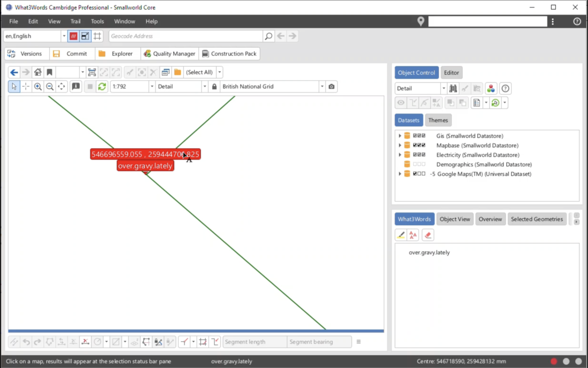Open the 1:792 scale dropdown

[152, 87]
